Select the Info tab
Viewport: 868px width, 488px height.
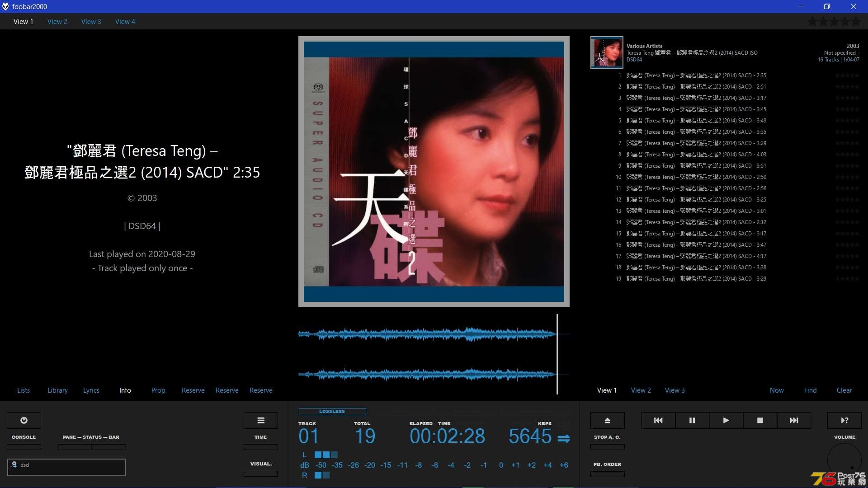(x=125, y=390)
